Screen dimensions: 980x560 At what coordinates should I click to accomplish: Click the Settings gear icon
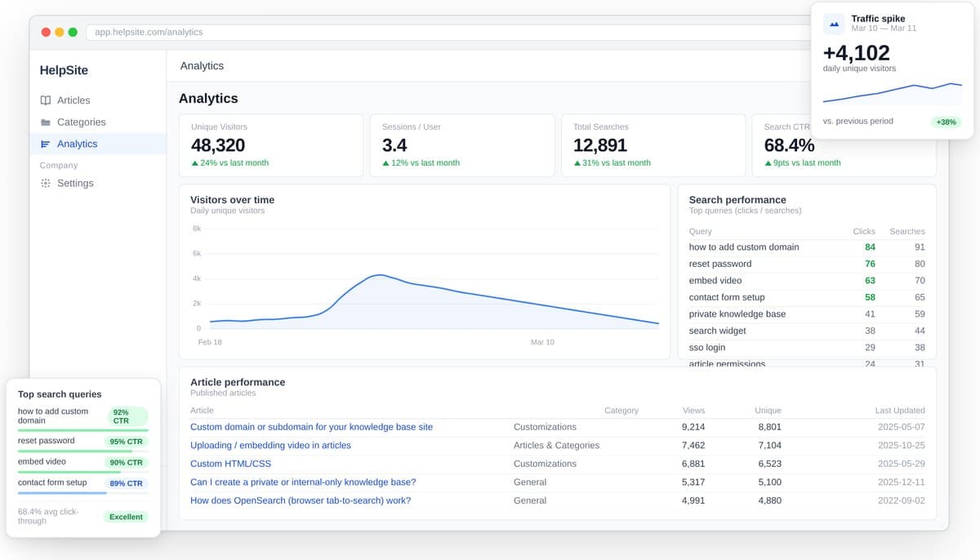[46, 183]
